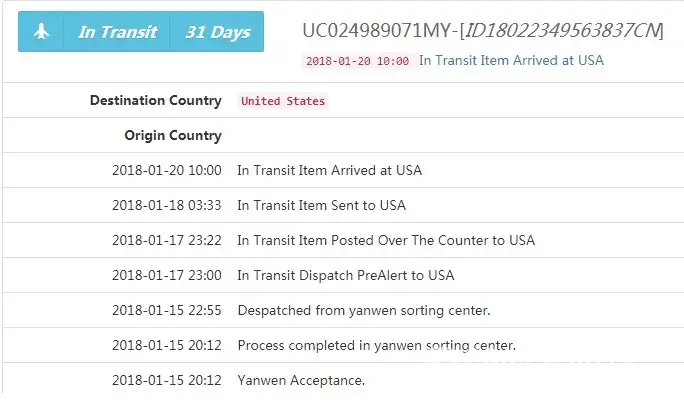Click the 2018-01-15 22:55 timestamp
The image size is (684, 411).
(x=166, y=310)
